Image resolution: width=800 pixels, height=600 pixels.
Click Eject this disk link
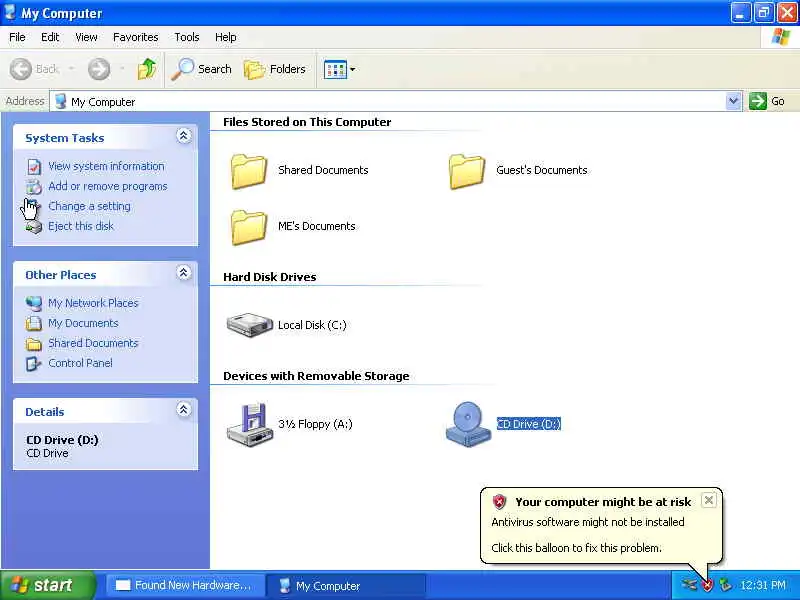81,226
